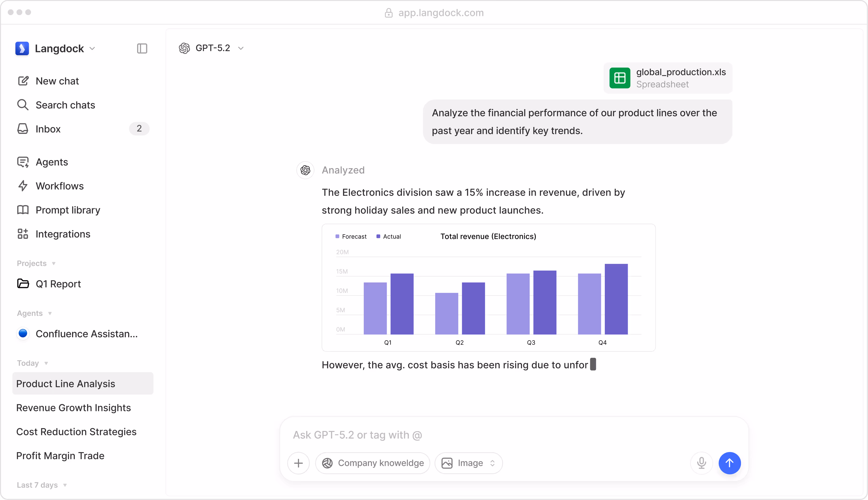Toggle the sidebar collapse icon
The image size is (868, 500).
[142, 48]
